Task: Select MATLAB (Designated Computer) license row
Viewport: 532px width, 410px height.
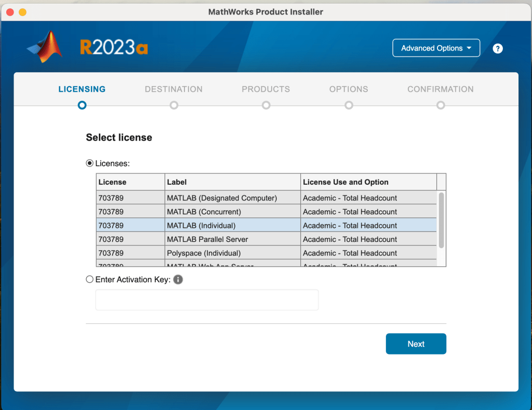Action: 267,198
